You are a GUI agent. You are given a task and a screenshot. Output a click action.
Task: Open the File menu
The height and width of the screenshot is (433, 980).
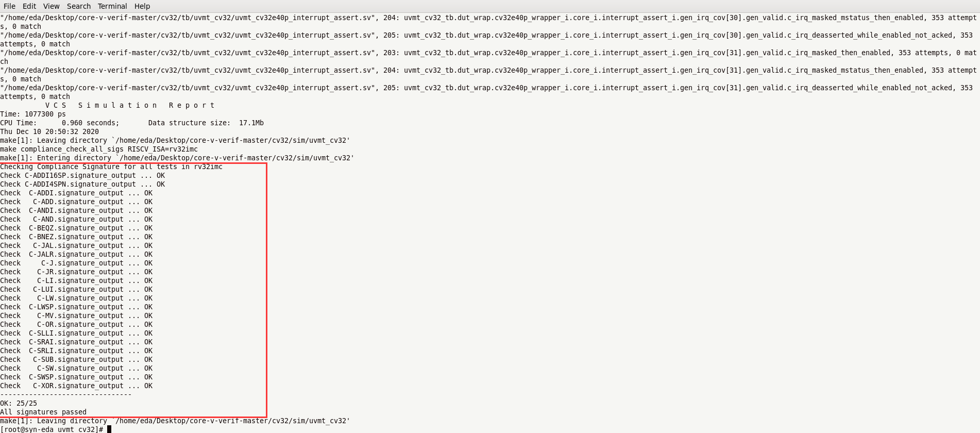tap(9, 6)
